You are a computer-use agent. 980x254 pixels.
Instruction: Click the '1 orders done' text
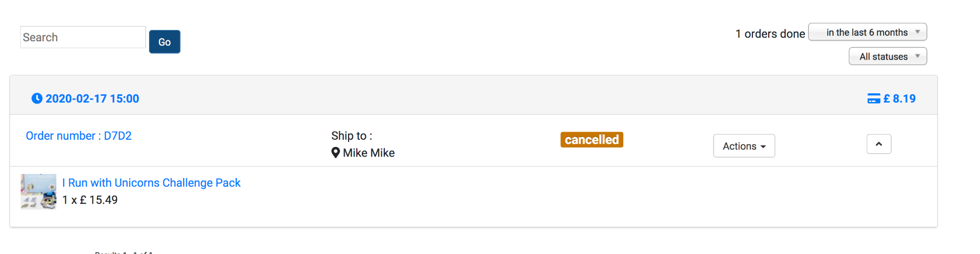(770, 34)
